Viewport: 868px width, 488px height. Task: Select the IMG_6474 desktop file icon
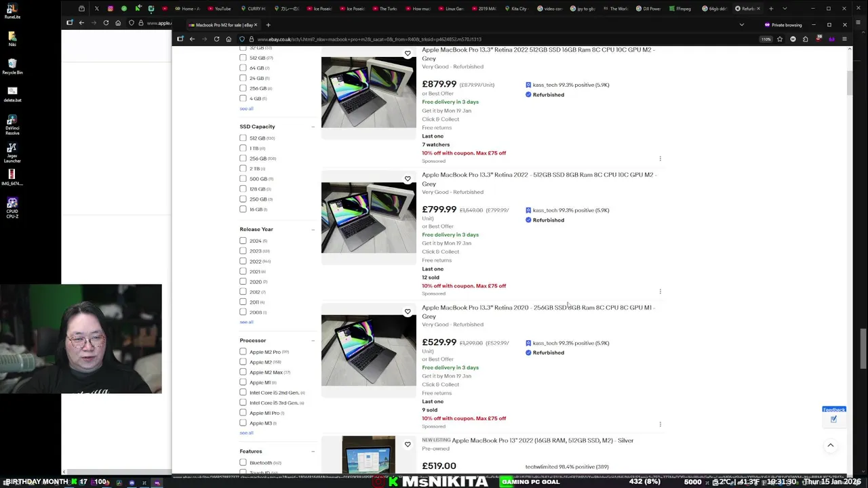[12, 178]
